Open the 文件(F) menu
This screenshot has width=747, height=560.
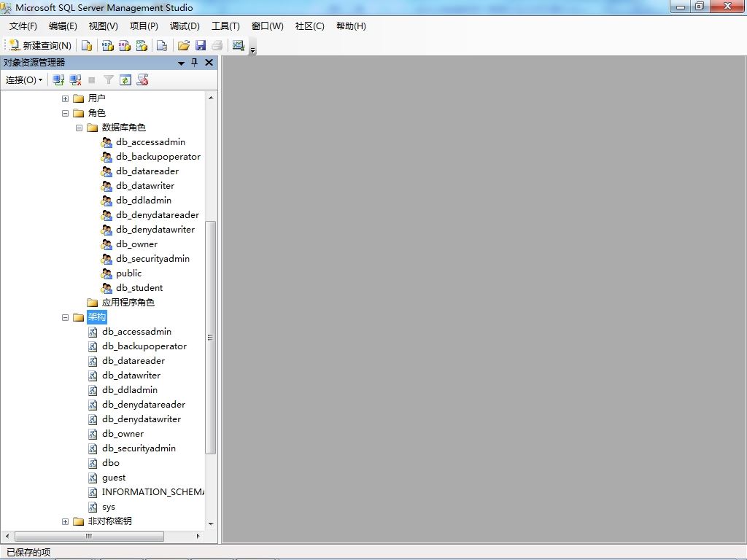[x=23, y=26]
